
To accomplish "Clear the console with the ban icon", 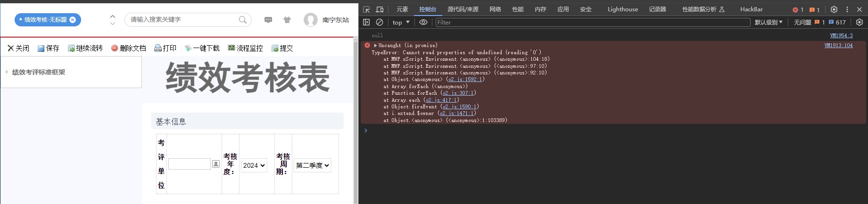I will click(x=380, y=22).
